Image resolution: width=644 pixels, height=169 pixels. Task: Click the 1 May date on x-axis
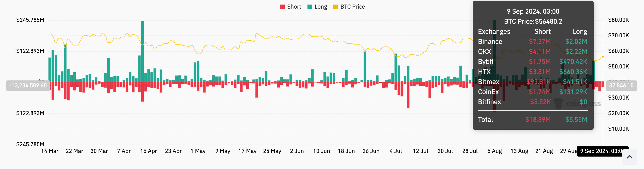coord(198,151)
